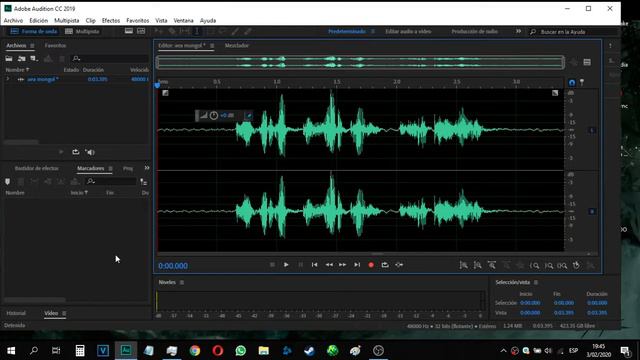The image size is (640, 360).
Task: Toggle spectral pitch display icon
Action: pyautogui.click(x=141, y=31)
